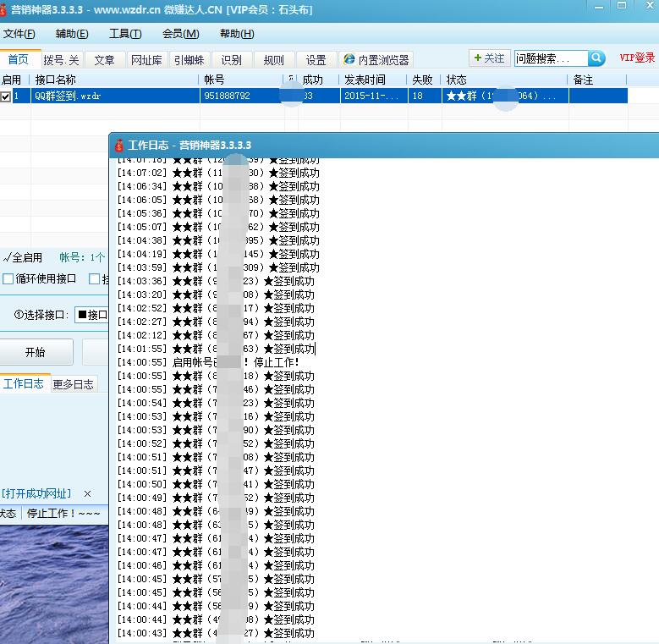Click the red VIP登录 link
This screenshot has height=644, width=659.
[x=636, y=58]
